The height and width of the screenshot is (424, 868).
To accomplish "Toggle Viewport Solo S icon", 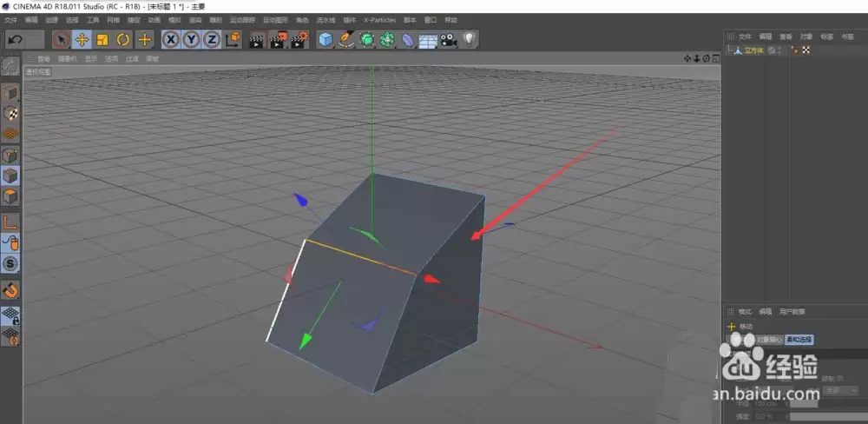I will [10, 263].
